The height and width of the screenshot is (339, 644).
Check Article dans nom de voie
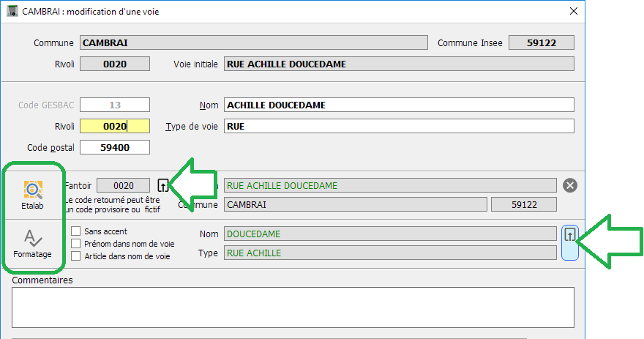(x=76, y=256)
